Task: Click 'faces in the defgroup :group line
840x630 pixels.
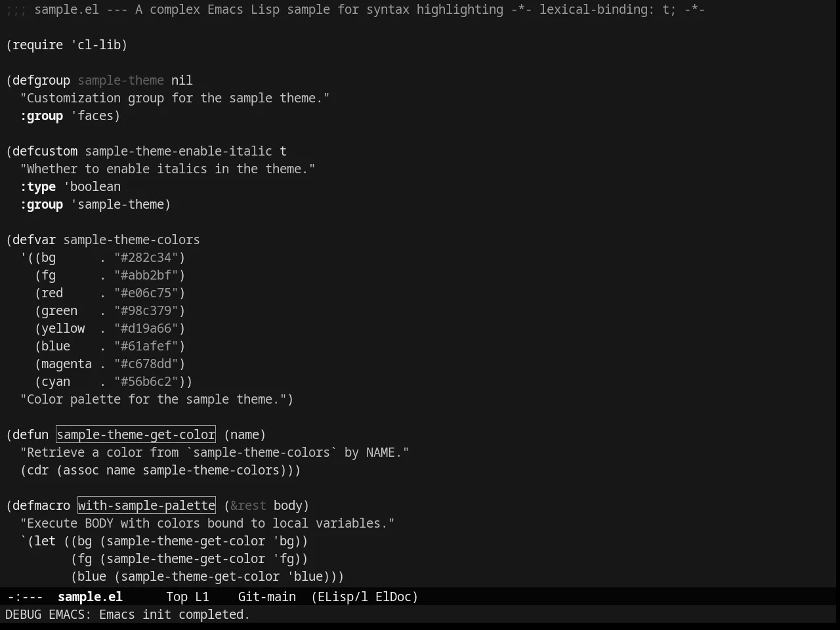Action: point(92,115)
